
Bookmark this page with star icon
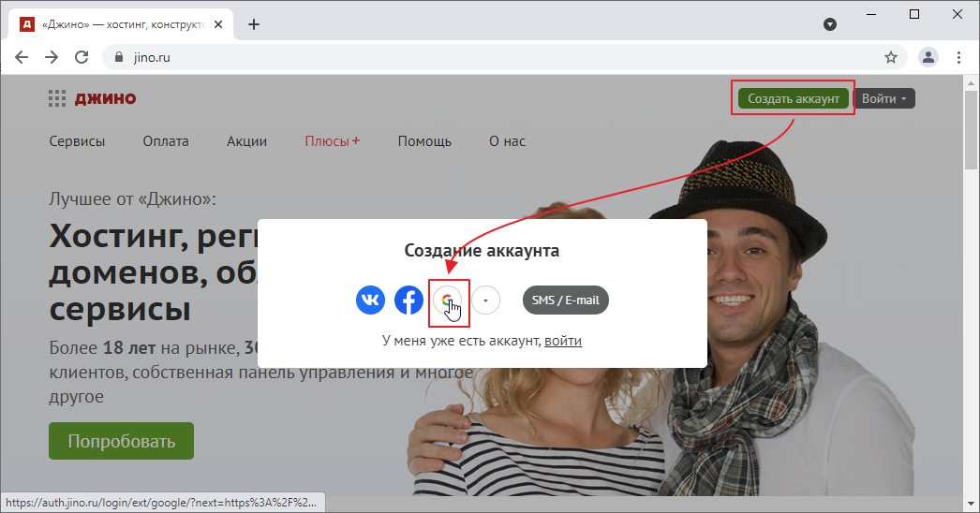[890, 57]
